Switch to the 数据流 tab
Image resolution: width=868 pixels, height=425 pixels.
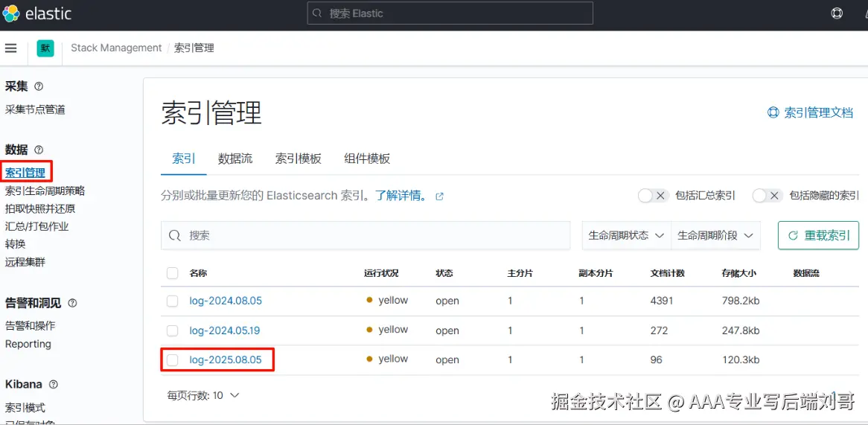[x=235, y=159]
